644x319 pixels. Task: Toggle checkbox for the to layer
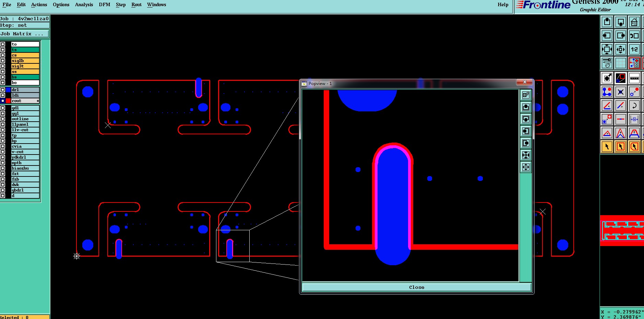[x=3, y=44]
